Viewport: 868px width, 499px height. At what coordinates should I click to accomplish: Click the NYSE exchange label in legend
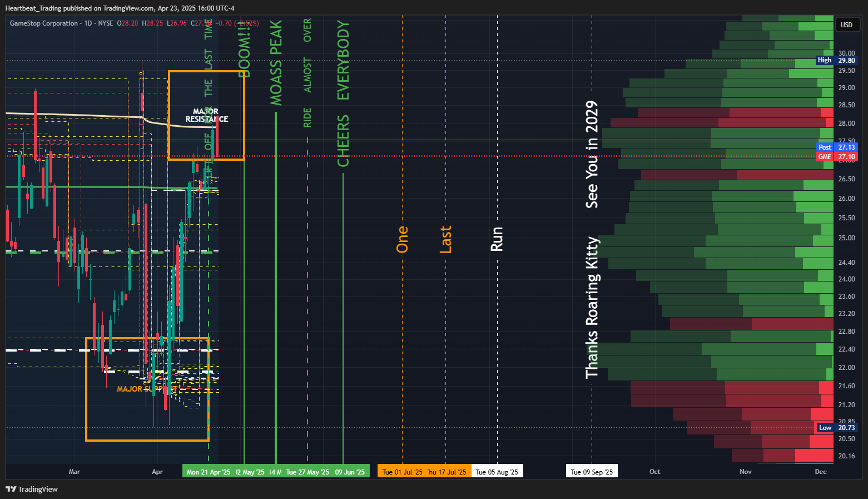106,23
